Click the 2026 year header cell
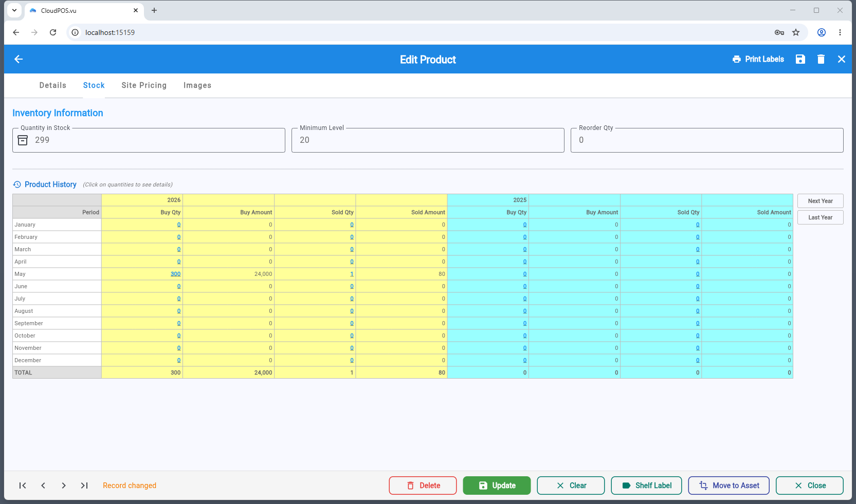Screen dimensions: 856x504 [142, 200]
